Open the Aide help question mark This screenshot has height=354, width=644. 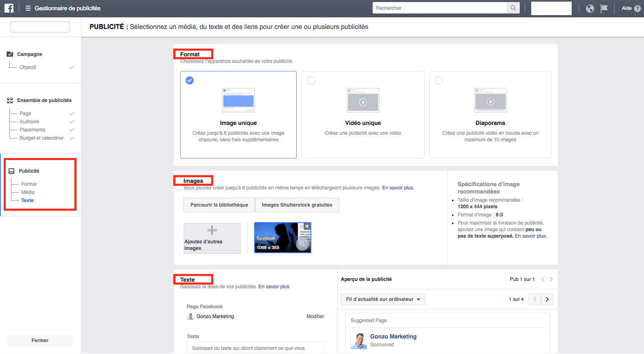[x=637, y=8]
